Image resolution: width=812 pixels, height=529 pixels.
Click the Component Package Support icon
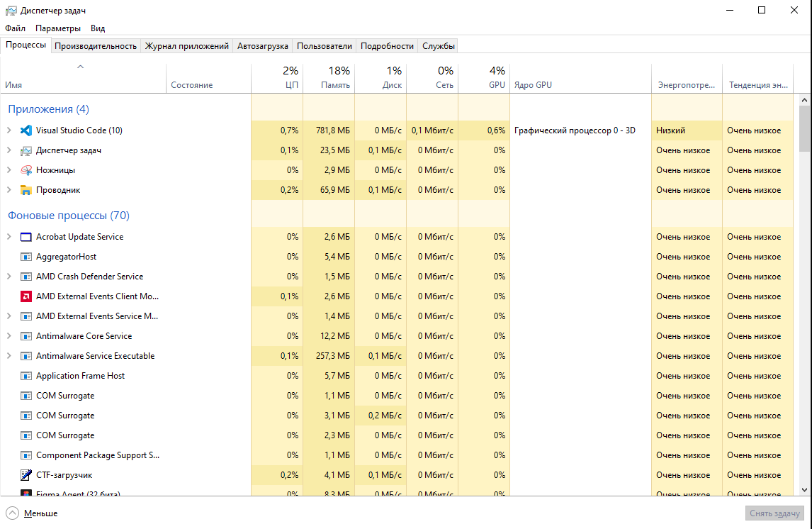[26, 455]
